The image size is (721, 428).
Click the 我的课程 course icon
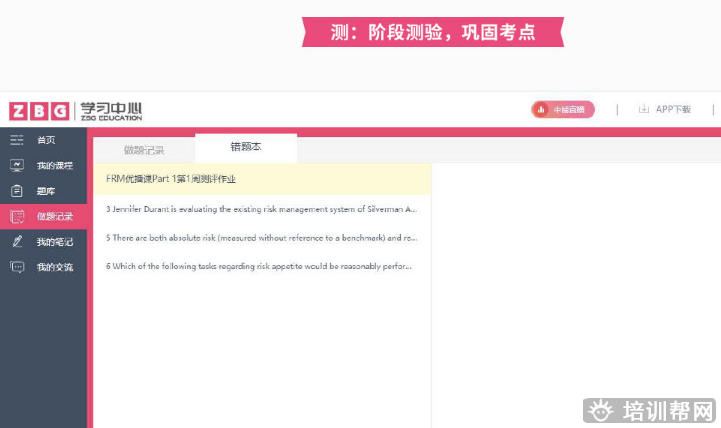17,165
